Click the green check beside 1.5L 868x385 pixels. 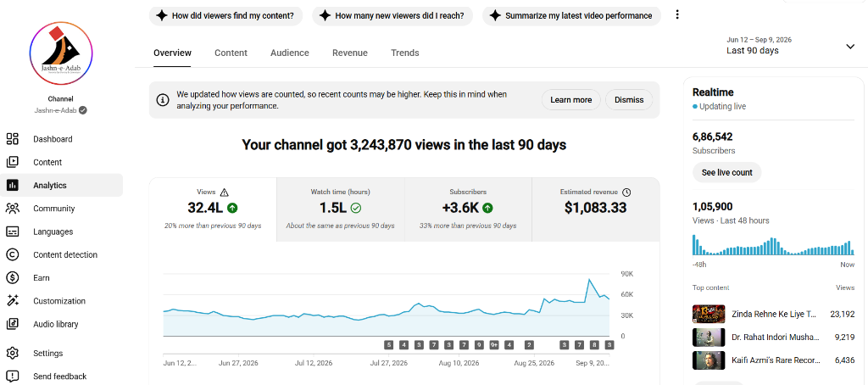tap(356, 209)
